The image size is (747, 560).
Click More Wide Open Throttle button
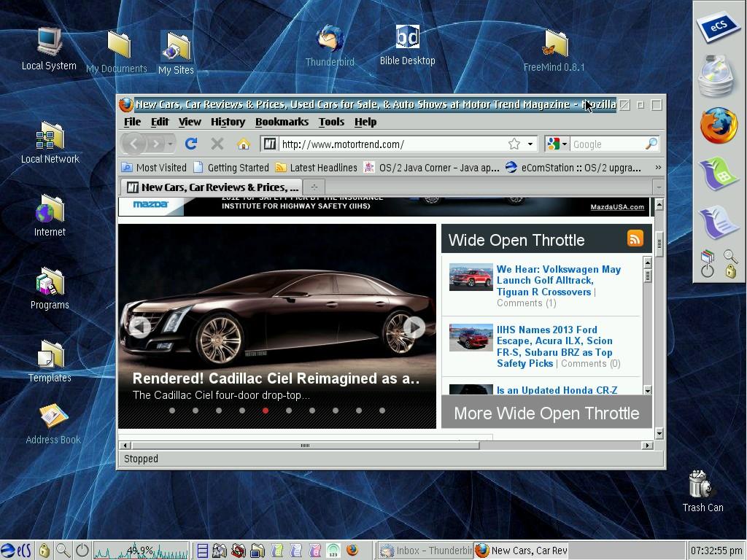[546, 413]
